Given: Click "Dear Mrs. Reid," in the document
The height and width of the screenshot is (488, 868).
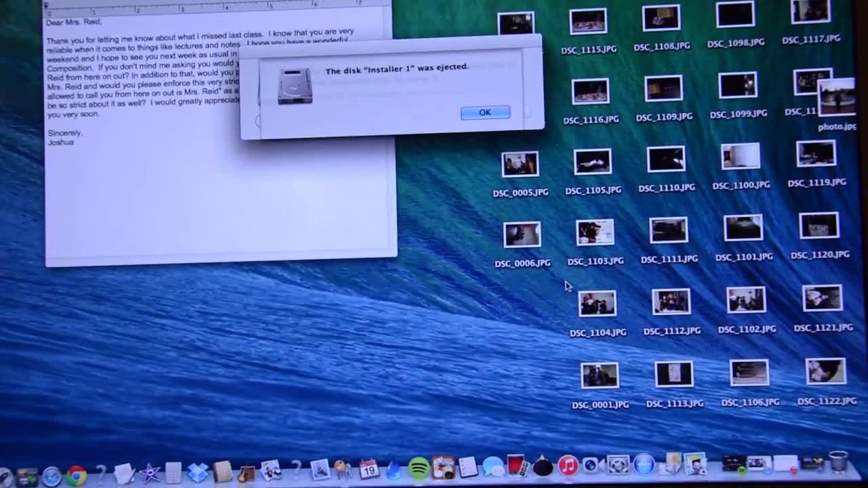Looking at the screenshot, I should tap(73, 22).
